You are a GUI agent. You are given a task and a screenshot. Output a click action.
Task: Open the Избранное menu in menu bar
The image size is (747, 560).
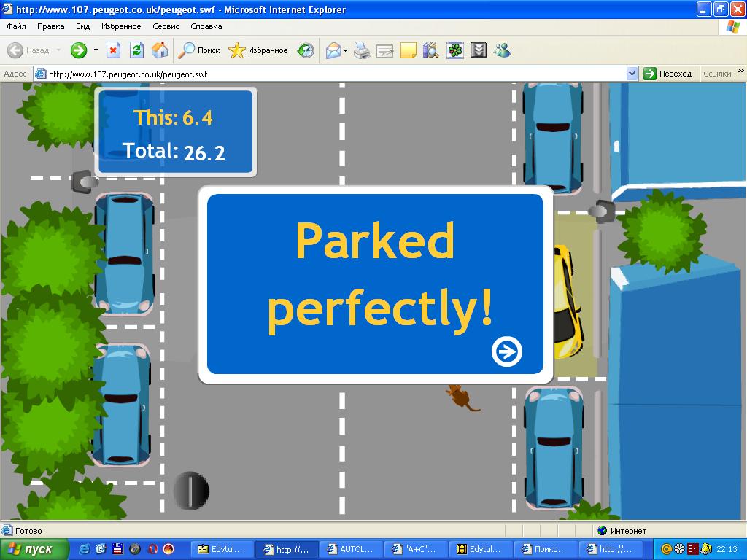tap(121, 26)
